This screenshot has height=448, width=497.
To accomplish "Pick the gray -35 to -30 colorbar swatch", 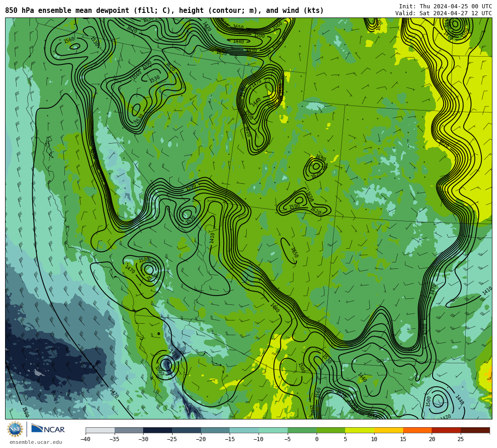I will point(129,430).
